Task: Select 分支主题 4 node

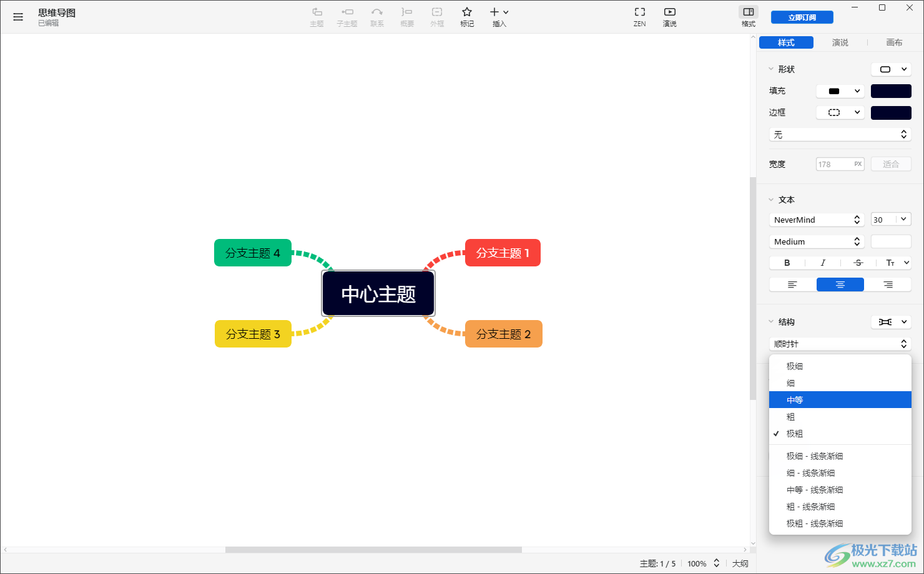Action: pos(253,253)
